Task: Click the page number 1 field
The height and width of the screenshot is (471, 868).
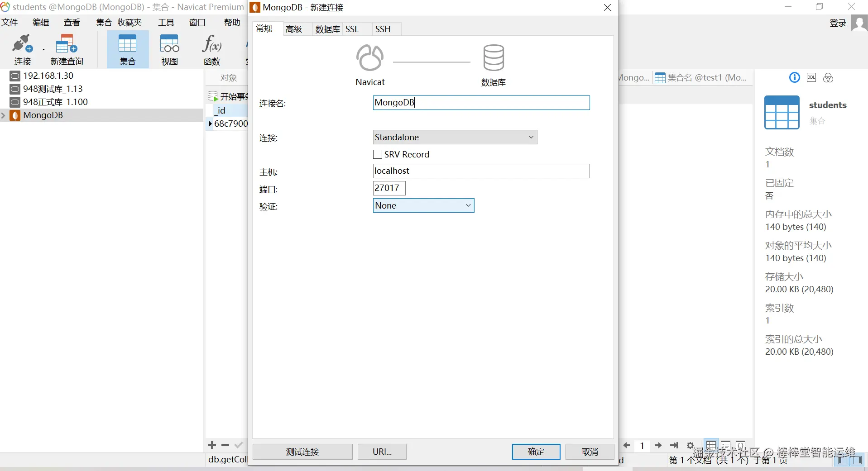Action: 642,446
